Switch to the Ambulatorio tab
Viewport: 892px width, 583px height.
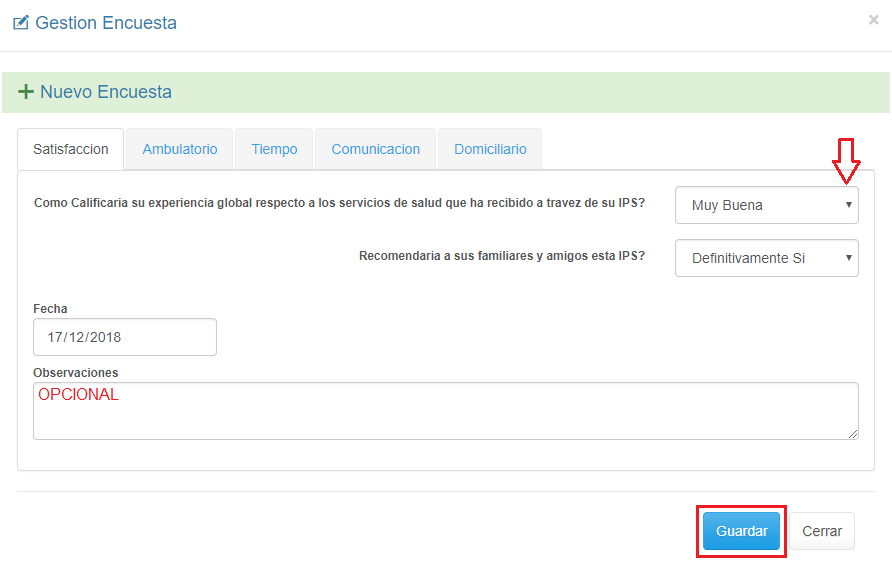[x=180, y=149]
